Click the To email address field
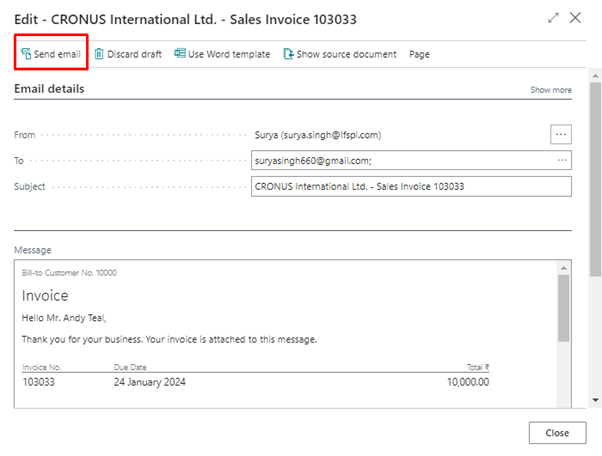 click(403, 160)
